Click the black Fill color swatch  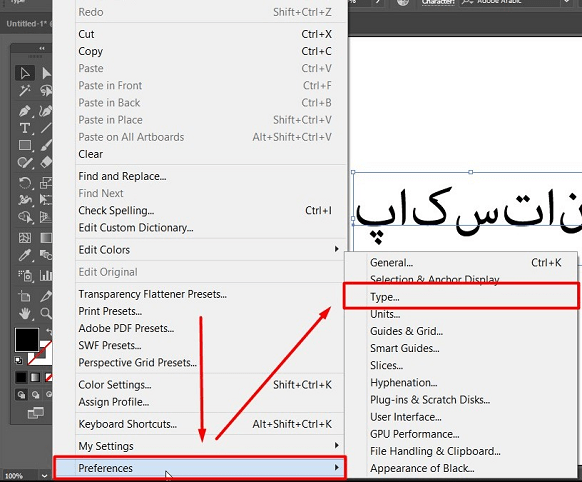point(26,340)
